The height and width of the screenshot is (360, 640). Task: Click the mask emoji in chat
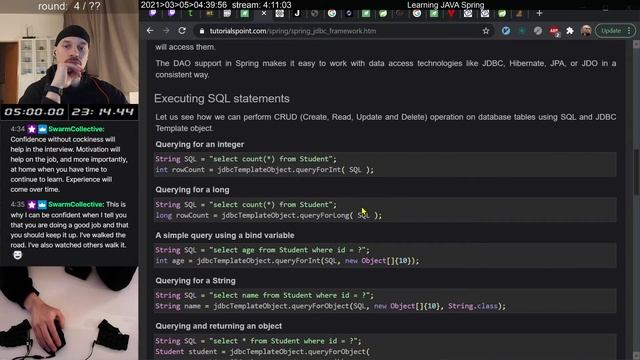pyautogui.click(x=17, y=255)
